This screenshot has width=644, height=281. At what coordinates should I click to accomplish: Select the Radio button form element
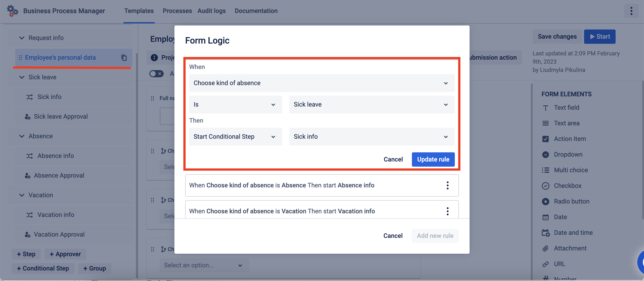545,201
